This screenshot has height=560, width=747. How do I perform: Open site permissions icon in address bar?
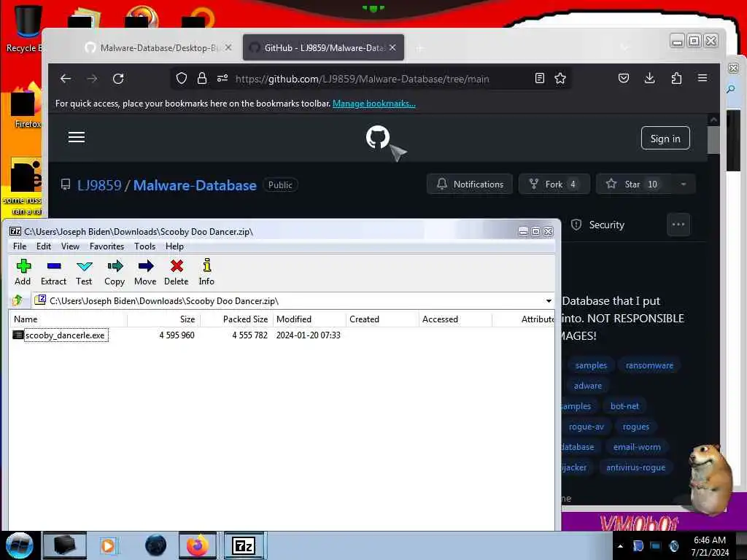(222, 79)
